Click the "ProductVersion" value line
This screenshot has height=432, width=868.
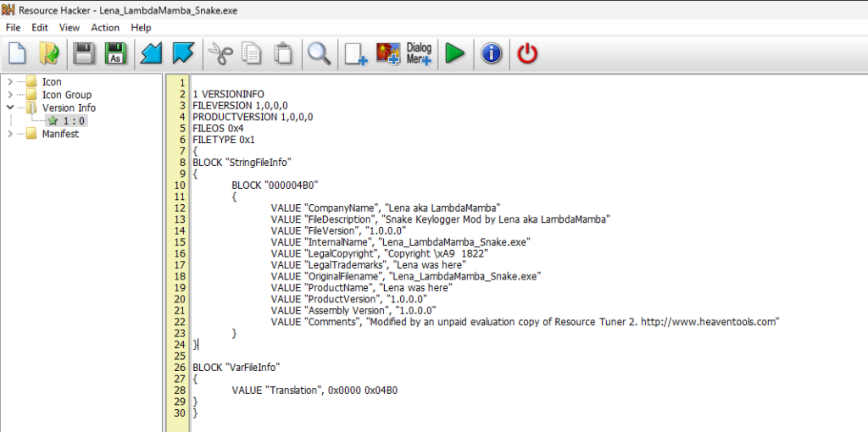pos(348,299)
